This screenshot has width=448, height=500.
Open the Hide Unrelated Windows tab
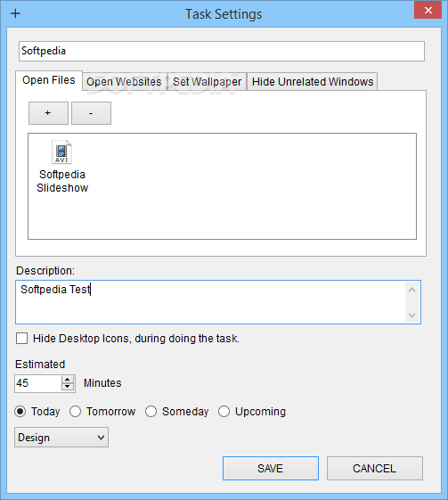tap(313, 82)
